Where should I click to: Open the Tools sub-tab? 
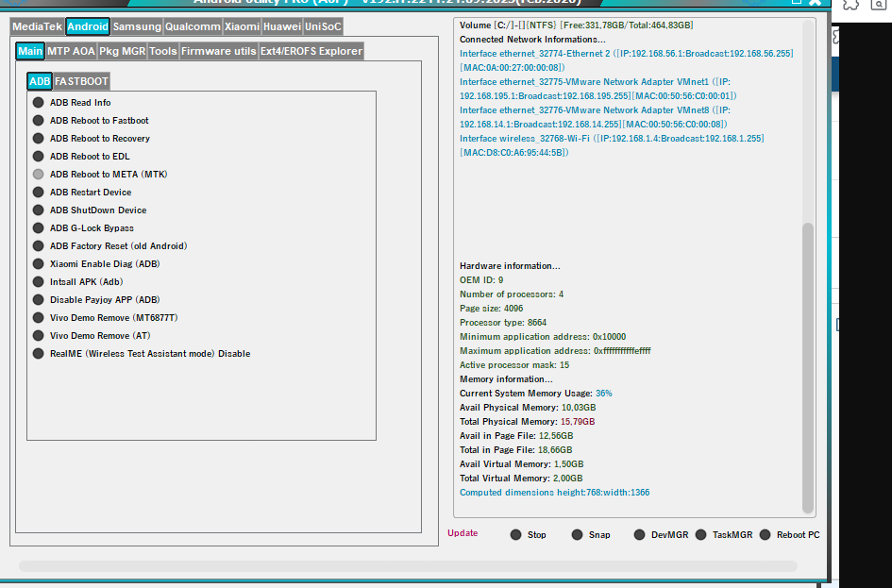click(x=163, y=51)
